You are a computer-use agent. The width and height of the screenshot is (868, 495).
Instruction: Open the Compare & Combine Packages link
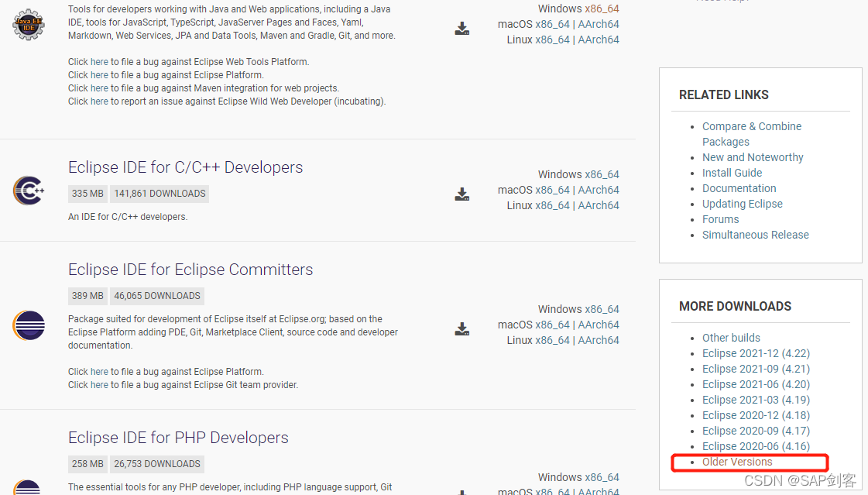tap(752, 125)
